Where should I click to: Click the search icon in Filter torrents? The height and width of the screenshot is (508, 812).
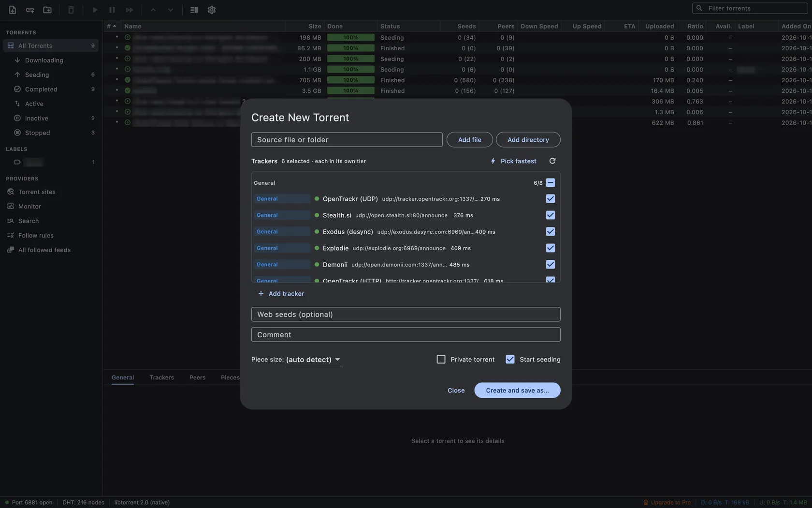click(x=699, y=8)
